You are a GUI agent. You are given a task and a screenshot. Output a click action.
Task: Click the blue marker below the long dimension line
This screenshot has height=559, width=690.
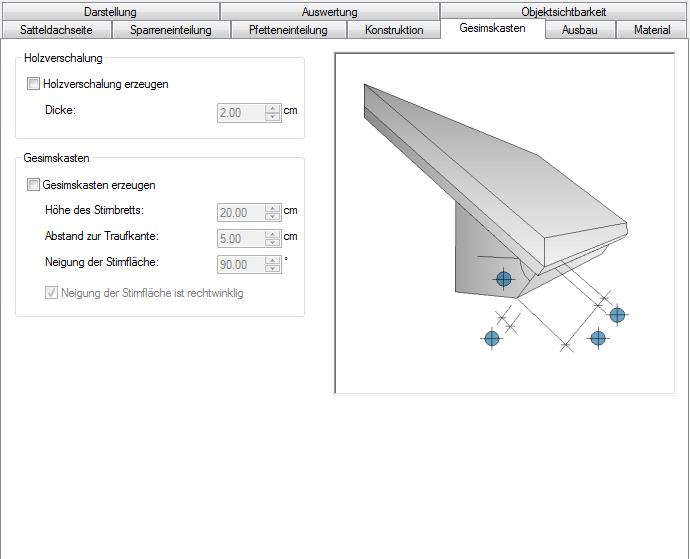coord(598,338)
